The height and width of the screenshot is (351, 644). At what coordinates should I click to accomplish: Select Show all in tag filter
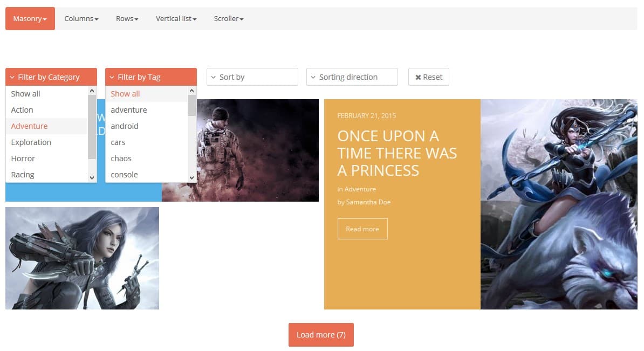pos(147,94)
